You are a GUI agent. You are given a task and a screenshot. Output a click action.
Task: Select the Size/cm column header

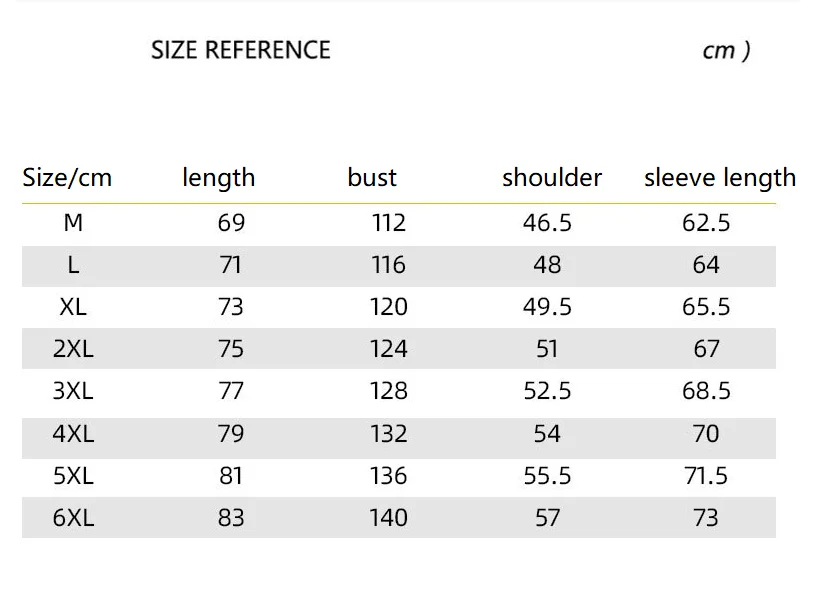(x=67, y=178)
